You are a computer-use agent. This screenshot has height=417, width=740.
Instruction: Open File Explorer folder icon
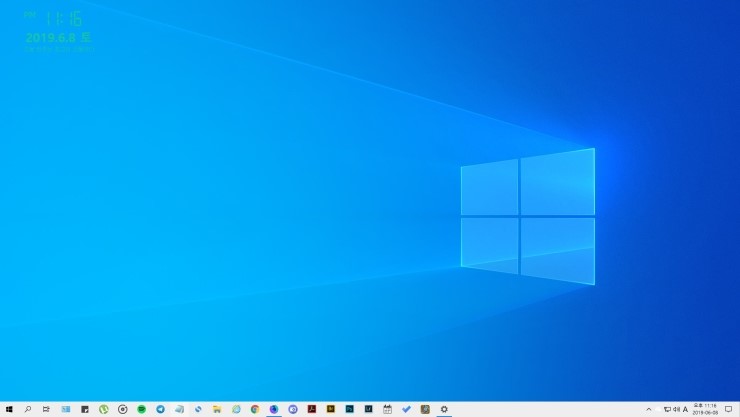(x=217, y=409)
